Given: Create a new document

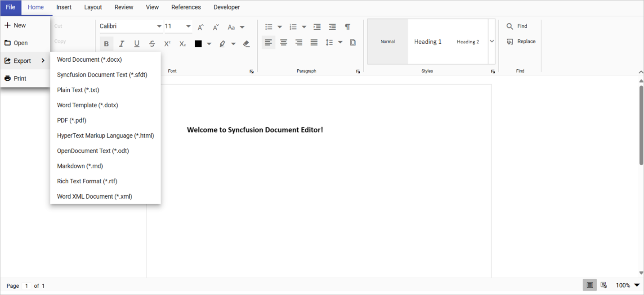Looking at the screenshot, I should [x=20, y=25].
